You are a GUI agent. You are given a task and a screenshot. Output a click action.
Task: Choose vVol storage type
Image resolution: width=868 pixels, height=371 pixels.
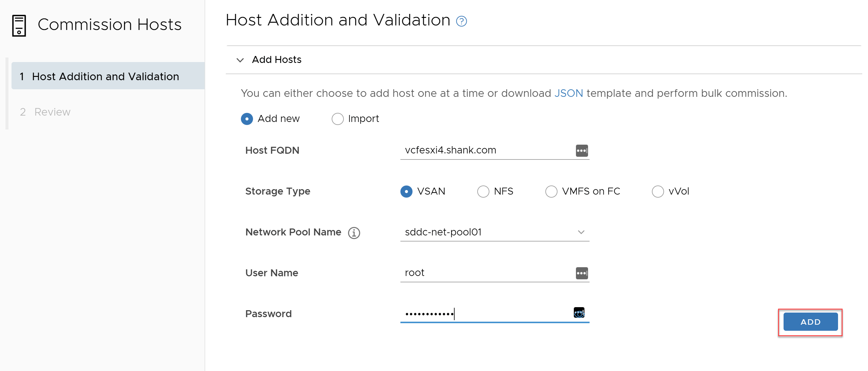657,191
